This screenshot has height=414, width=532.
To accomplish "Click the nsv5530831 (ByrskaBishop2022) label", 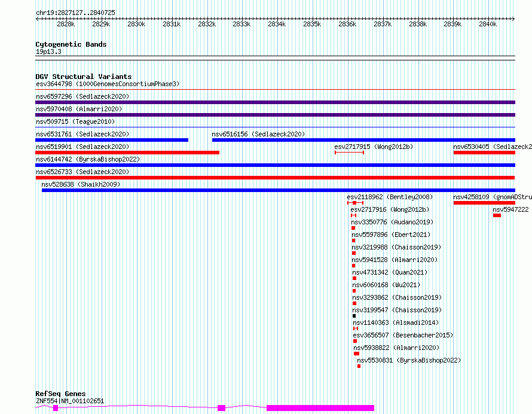I will click(x=409, y=360).
